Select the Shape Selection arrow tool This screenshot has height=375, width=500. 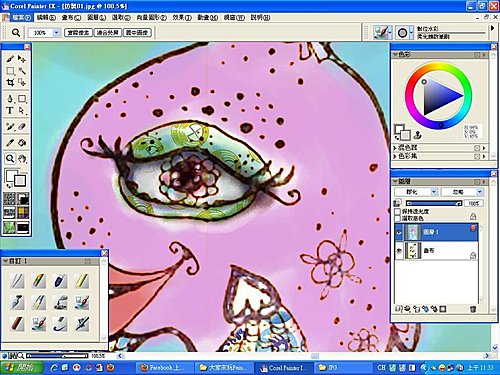22,110
